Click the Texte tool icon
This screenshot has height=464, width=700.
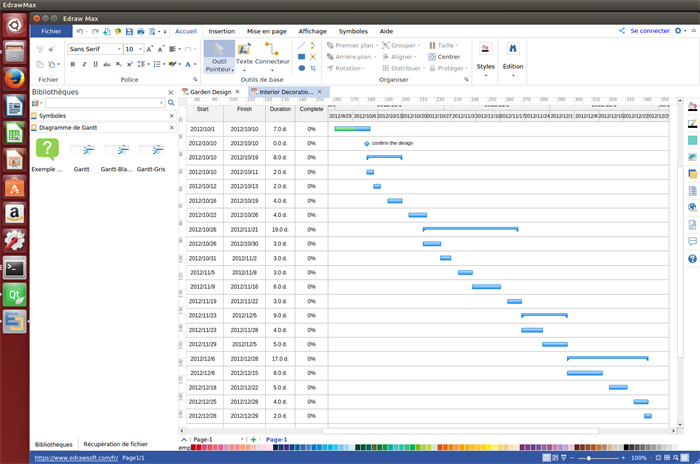(x=244, y=55)
